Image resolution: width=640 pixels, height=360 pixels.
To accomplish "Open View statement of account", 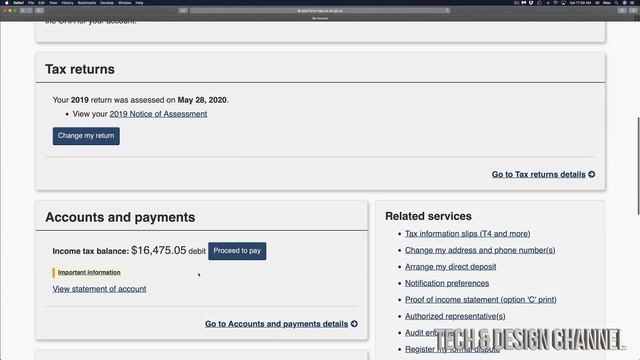I will [99, 289].
